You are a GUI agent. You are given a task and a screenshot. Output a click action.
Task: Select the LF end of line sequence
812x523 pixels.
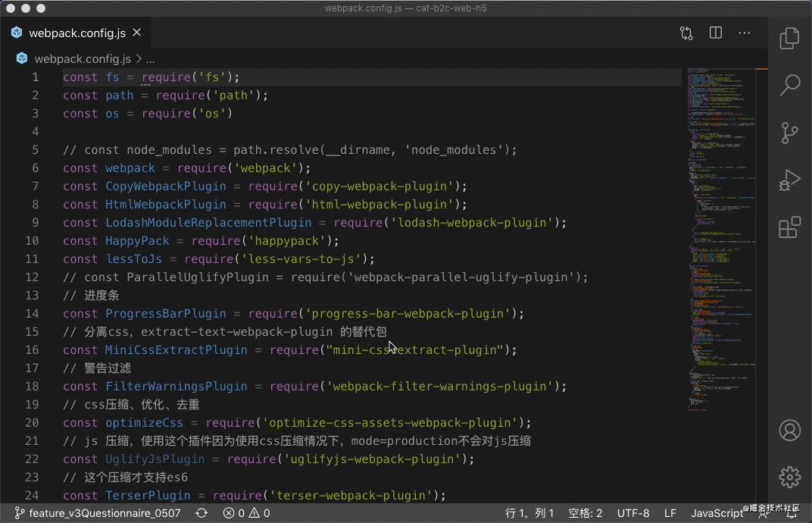coord(670,513)
